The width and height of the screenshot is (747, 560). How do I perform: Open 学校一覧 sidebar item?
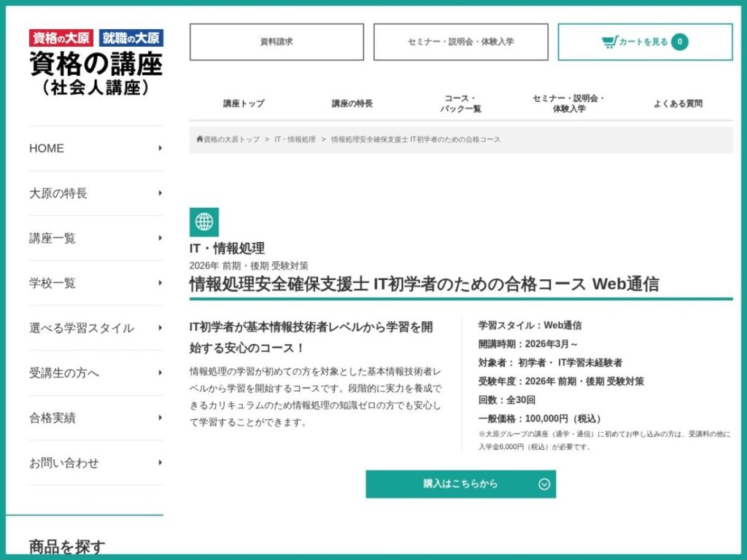click(x=96, y=283)
